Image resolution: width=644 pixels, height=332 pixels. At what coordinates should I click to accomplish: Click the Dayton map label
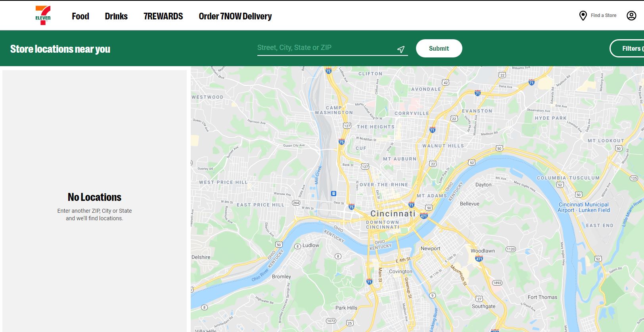click(x=483, y=185)
